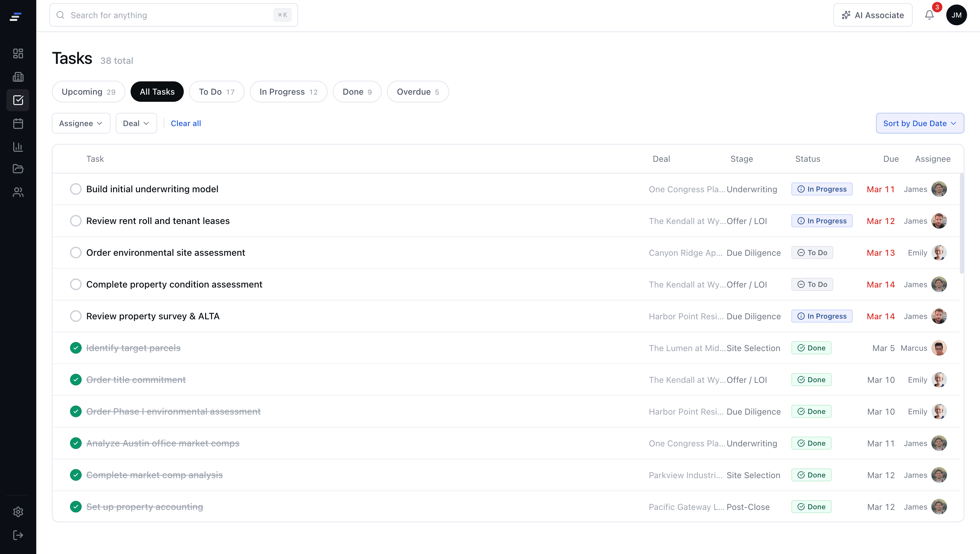
Task: Switch to the In Progress tab
Action: [x=288, y=91]
